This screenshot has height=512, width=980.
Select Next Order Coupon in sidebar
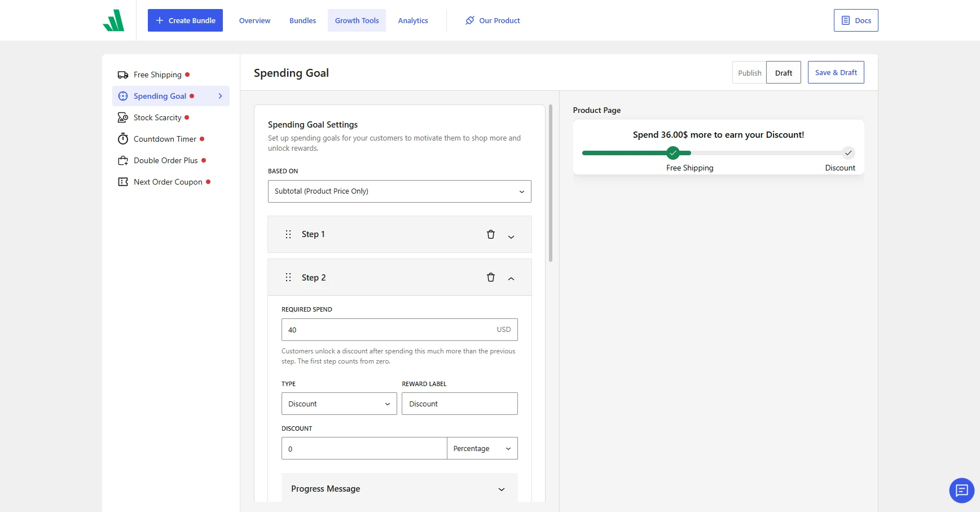(x=171, y=182)
